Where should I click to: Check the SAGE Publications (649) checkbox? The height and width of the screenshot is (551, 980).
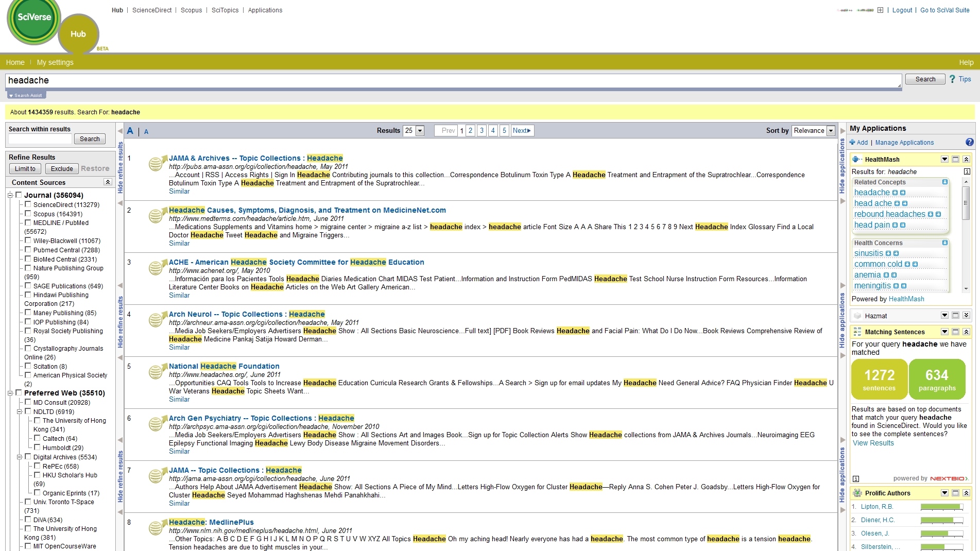28,285
